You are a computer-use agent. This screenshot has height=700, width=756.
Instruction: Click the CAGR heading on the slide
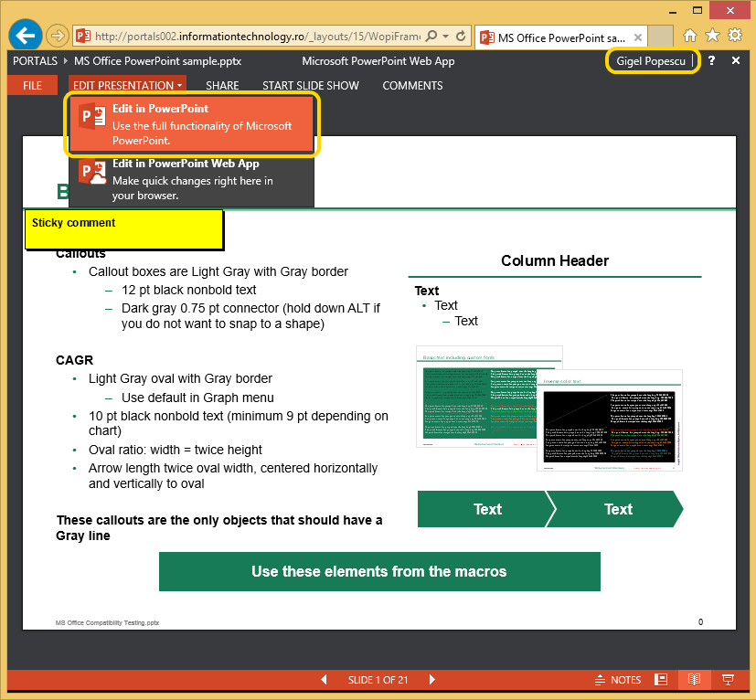74,360
